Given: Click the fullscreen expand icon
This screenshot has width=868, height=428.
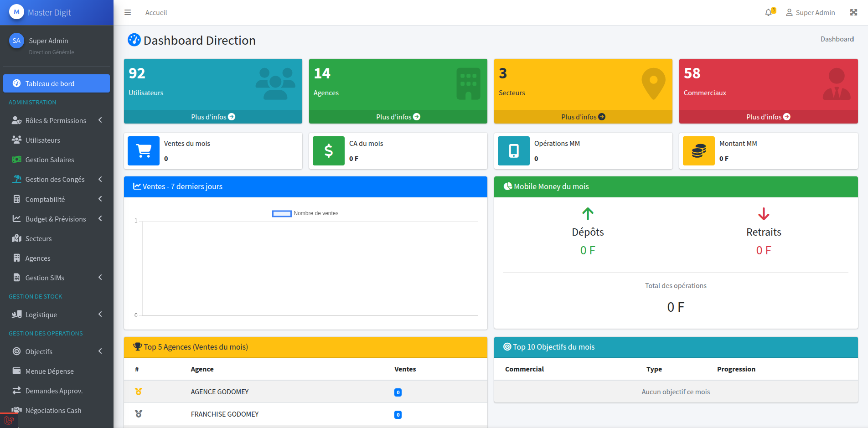Looking at the screenshot, I should (x=853, y=12).
